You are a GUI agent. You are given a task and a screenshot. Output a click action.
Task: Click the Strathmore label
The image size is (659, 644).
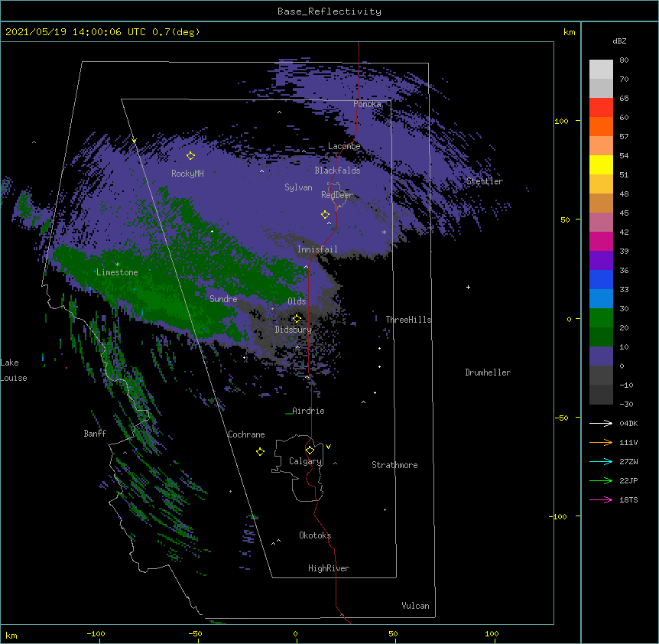tap(394, 465)
